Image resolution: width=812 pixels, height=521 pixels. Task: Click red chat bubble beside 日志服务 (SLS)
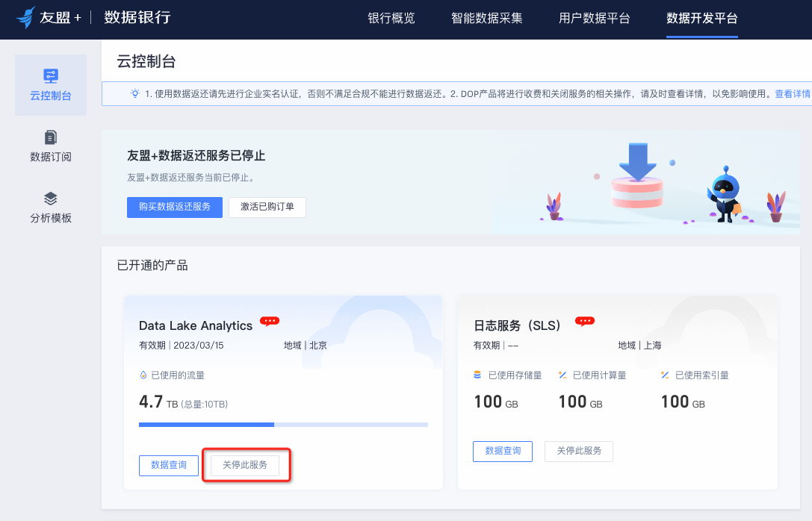tap(585, 322)
